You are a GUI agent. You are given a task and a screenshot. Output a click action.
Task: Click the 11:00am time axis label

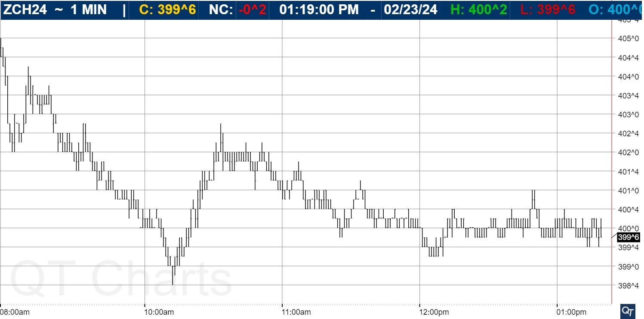tap(297, 312)
